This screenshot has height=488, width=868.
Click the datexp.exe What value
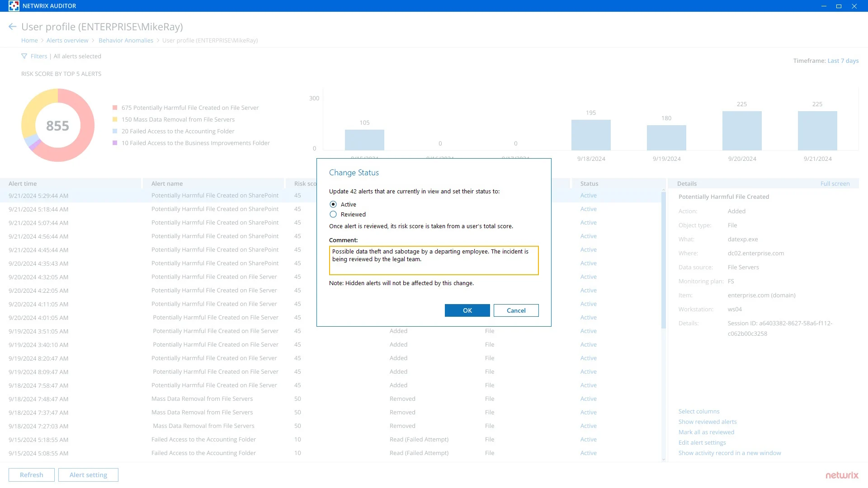click(742, 239)
